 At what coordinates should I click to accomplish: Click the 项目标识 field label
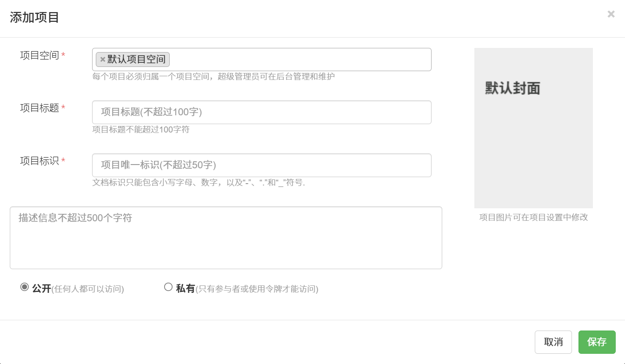click(40, 161)
